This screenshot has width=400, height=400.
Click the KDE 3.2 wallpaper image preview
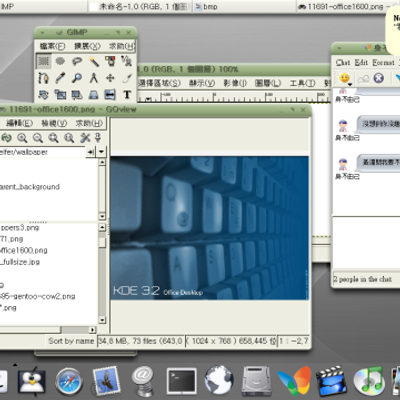coord(210,228)
